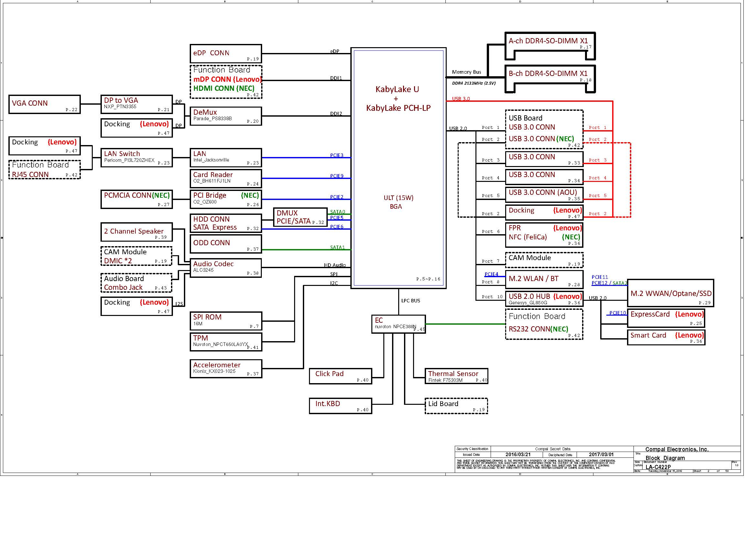Viewport: 756px width, 534px height.
Task: Click the 'ULT (15W)' text
Action: click(x=399, y=198)
